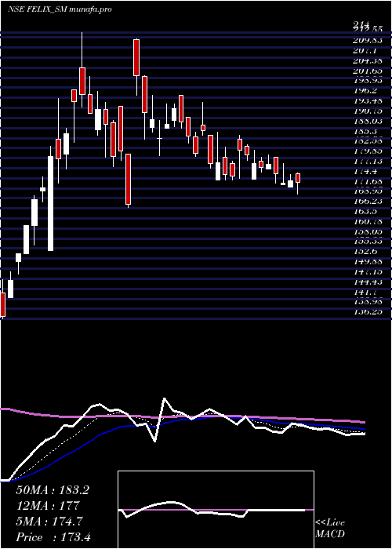Image resolution: width=392 pixels, height=549 pixels.
Task: Click the <<Live MACD label
Action: pos(330,529)
